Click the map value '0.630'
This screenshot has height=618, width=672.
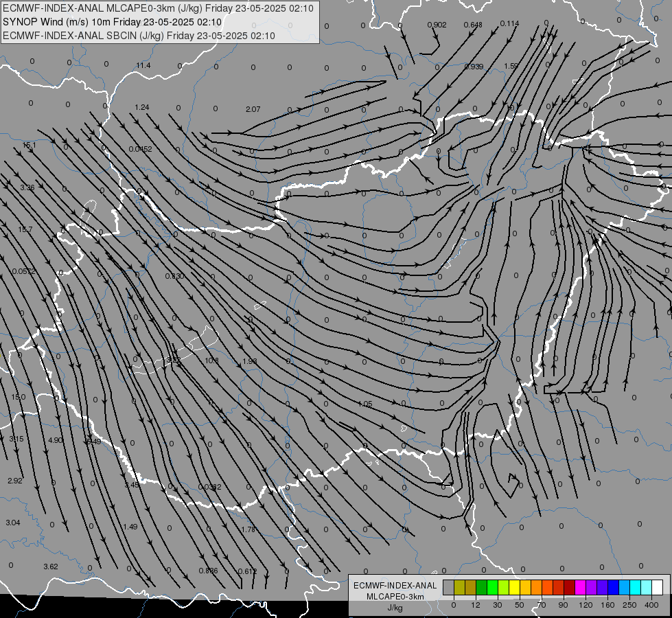click(x=174, y=276)
